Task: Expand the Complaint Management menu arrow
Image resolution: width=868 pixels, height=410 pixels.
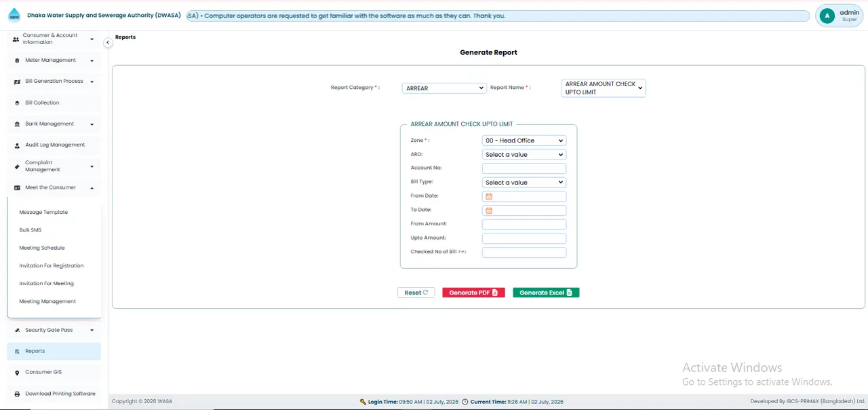Action: [92, 166]
